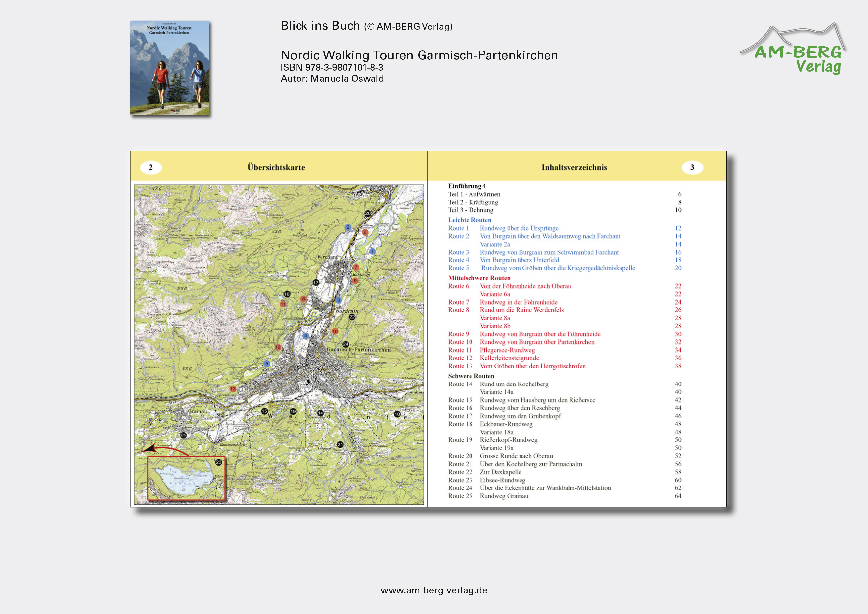Select Route 23 Eibsee-Rundweg
The image size is (868, 614).
point(565,480)
